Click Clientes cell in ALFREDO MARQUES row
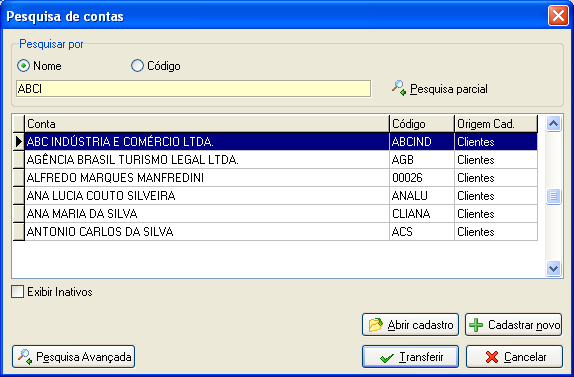This screenshot has height=377, width=574. (x=496, y=178)
